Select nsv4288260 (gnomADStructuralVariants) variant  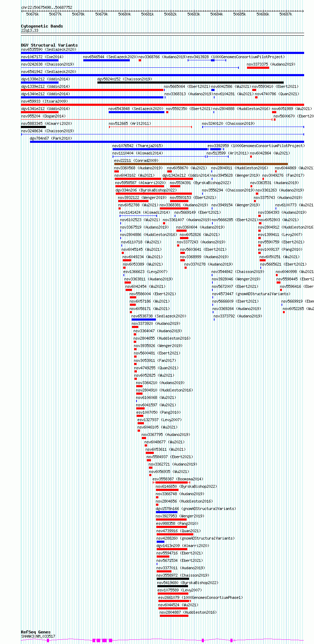[x=195, y=538]
